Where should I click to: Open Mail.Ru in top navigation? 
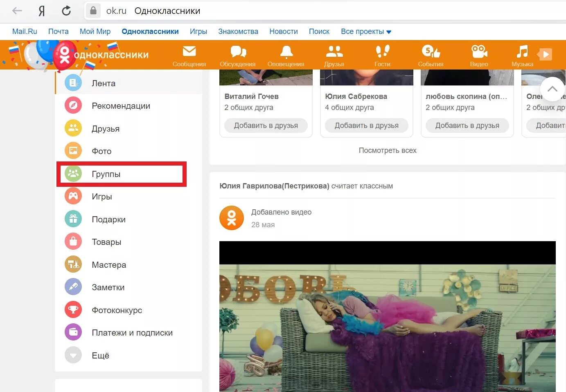[25, 31]
